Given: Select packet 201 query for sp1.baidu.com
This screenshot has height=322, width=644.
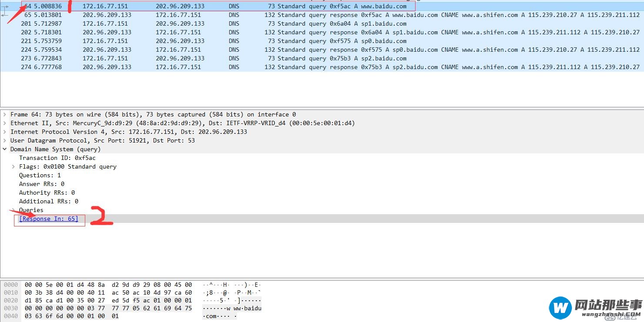Looking at the screenshot, I should [x=322, y=23].
